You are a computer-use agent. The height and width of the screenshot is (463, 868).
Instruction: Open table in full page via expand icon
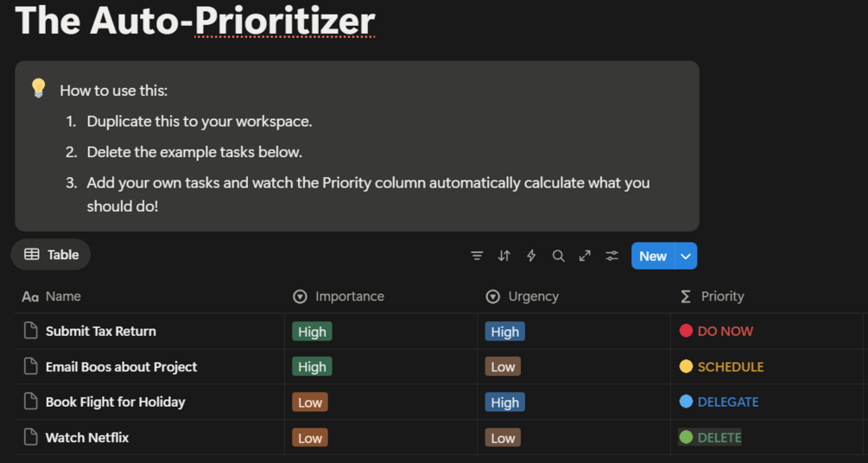[585, 256]
